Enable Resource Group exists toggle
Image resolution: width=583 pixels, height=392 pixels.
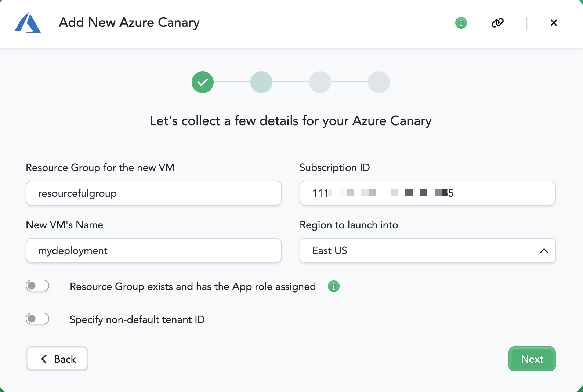(x=37, y=286)
